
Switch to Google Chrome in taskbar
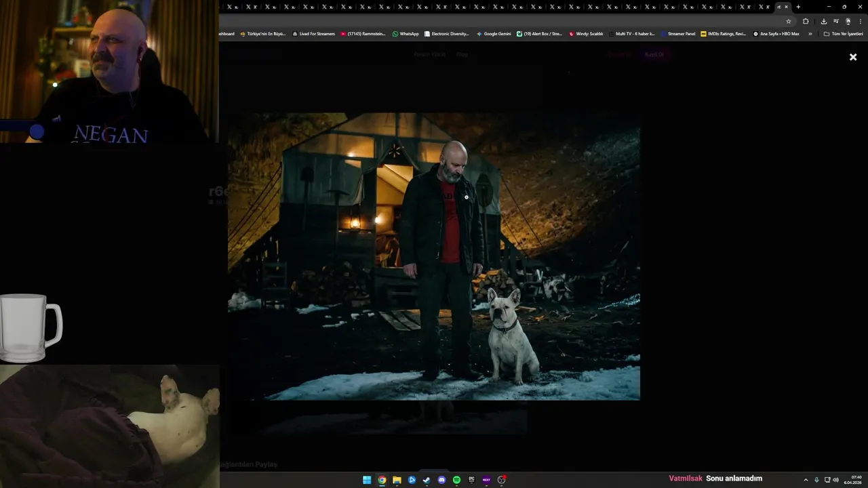(x=382, y=480)
